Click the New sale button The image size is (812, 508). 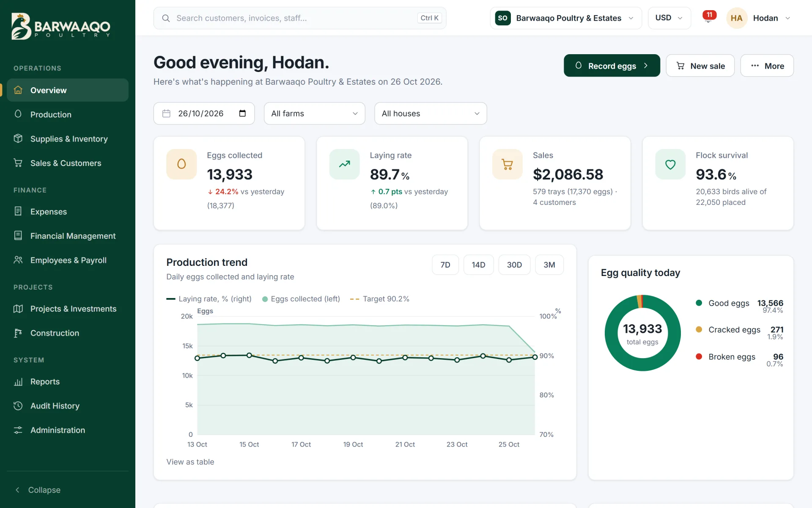(x=700, y=66)
